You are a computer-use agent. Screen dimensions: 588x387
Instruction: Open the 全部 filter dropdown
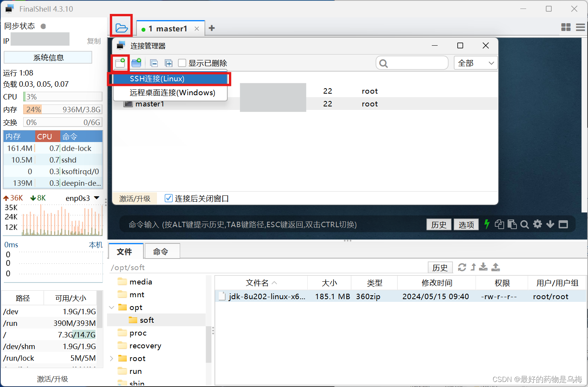(476, 63)
